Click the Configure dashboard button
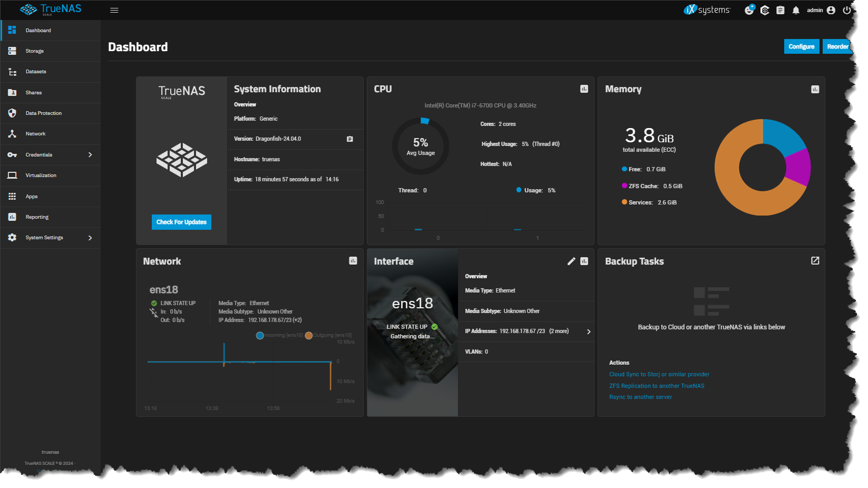Screen dimensions: 868x488 coord(802,46)
